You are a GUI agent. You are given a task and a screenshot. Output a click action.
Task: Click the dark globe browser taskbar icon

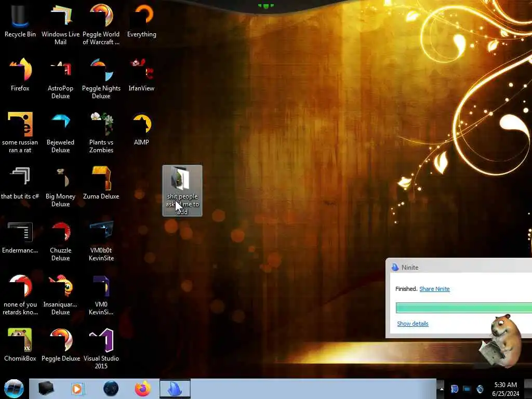(111, 389)
